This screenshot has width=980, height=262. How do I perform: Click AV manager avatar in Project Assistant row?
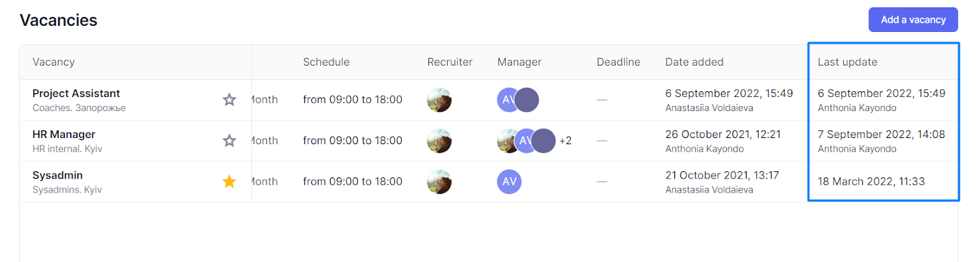505,99
